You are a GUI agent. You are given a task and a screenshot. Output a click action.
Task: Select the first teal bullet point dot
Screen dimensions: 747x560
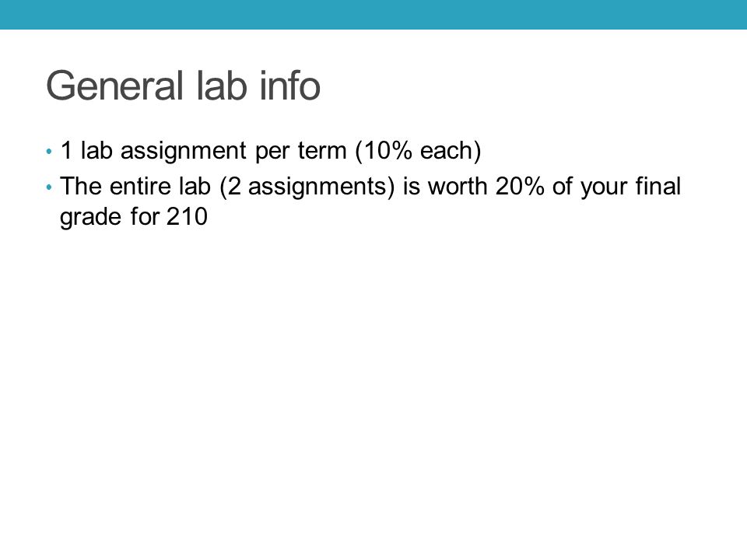[49, 152]
